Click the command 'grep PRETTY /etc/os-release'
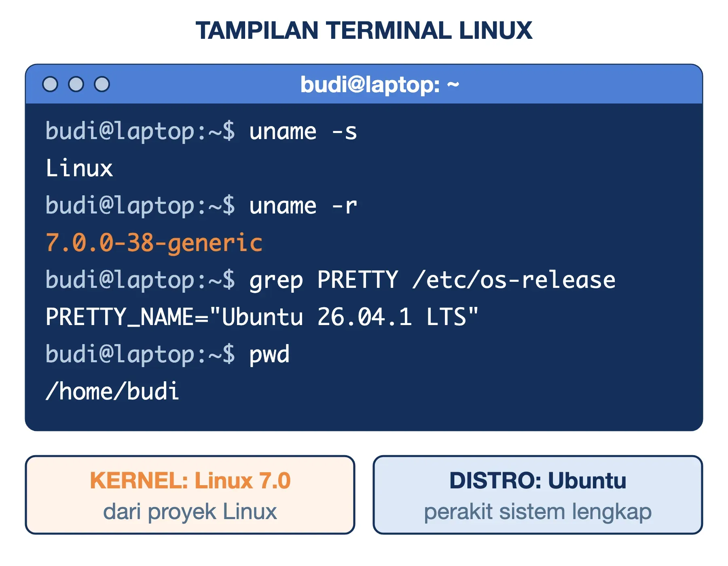 (432, 280)
